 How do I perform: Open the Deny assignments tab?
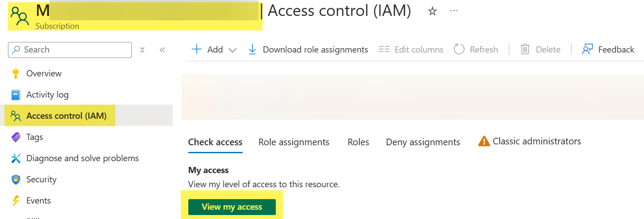click(x=423, y=142)
